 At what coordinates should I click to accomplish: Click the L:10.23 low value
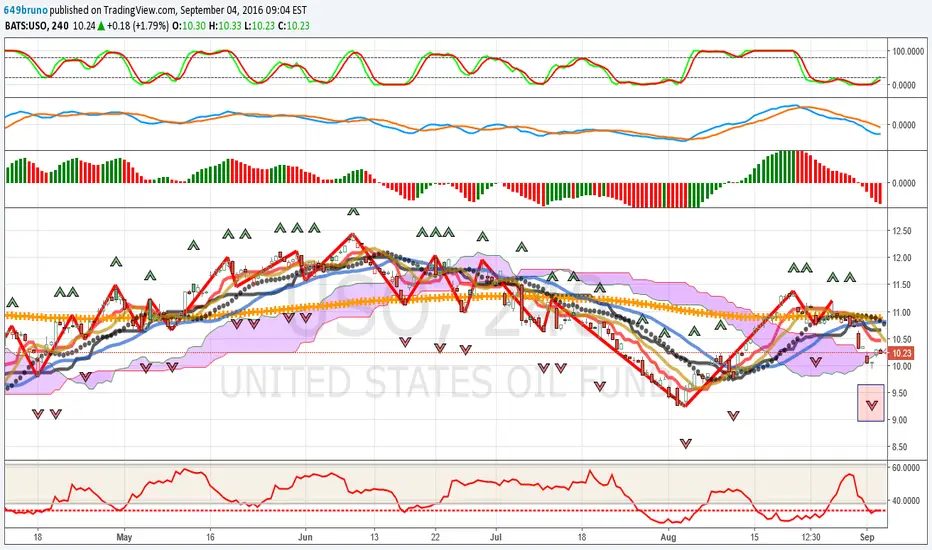coord(259,26)
